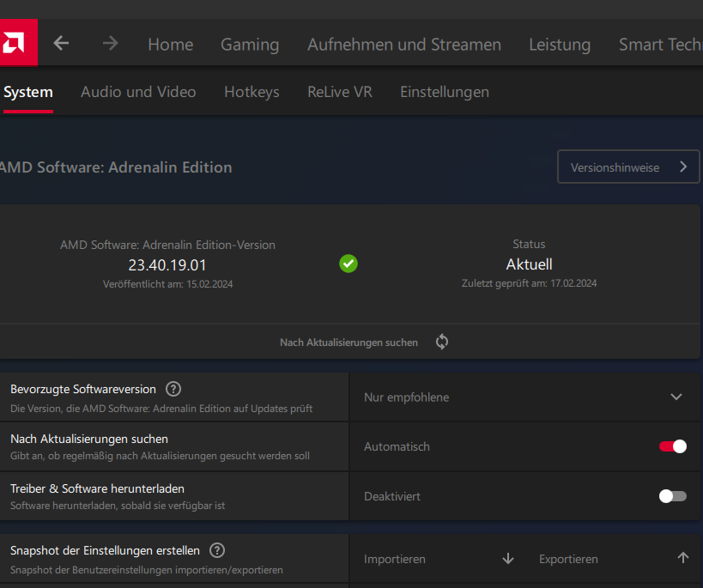The image size is (703, 588).
Task: Click the Importieren down-arrow icon
Action: (x=508, y=559)
